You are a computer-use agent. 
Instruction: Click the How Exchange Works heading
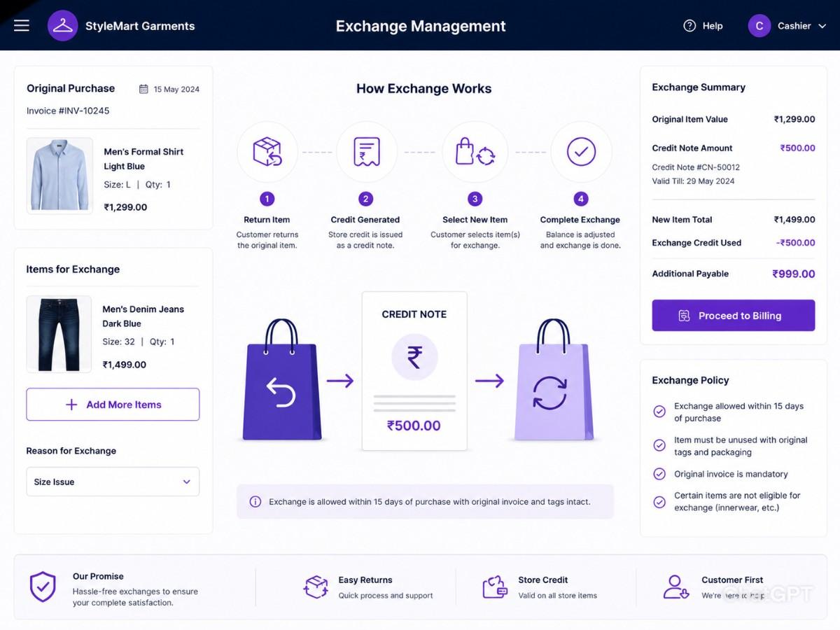point(423,89)
